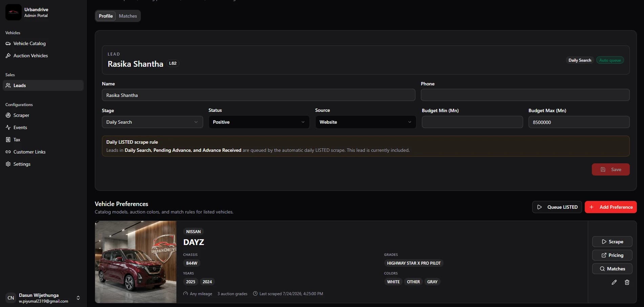Open Events configuration page
Screen dimensions: 644x307
pos(43,127)
